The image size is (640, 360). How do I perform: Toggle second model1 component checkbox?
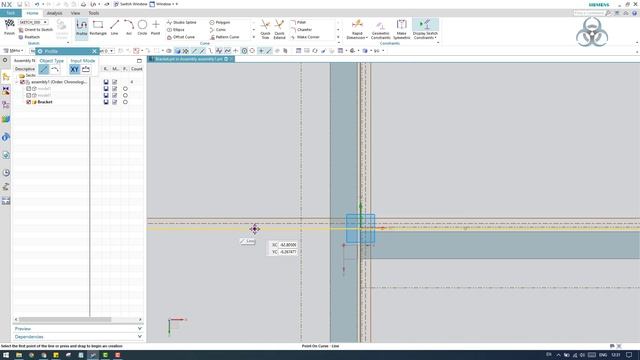[x=29, y=95]
